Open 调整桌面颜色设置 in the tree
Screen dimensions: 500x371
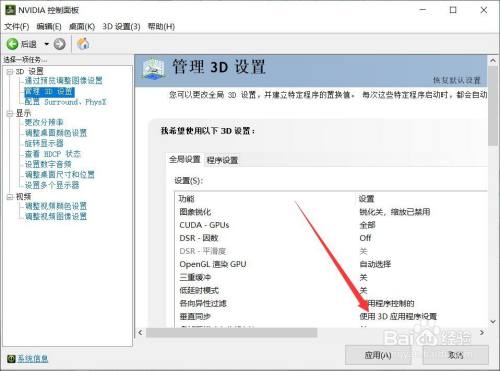(x=56, y=133)
